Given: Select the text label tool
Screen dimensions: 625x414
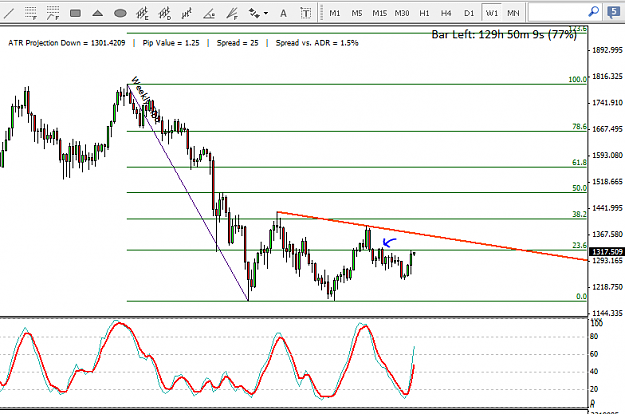Looking at the screenshot, I should coord(306,14).
